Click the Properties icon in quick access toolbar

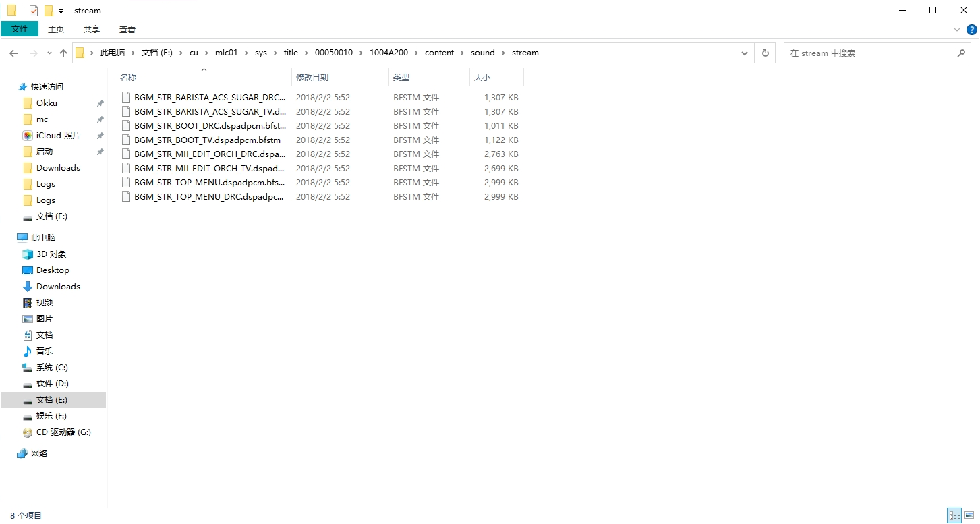34,11
